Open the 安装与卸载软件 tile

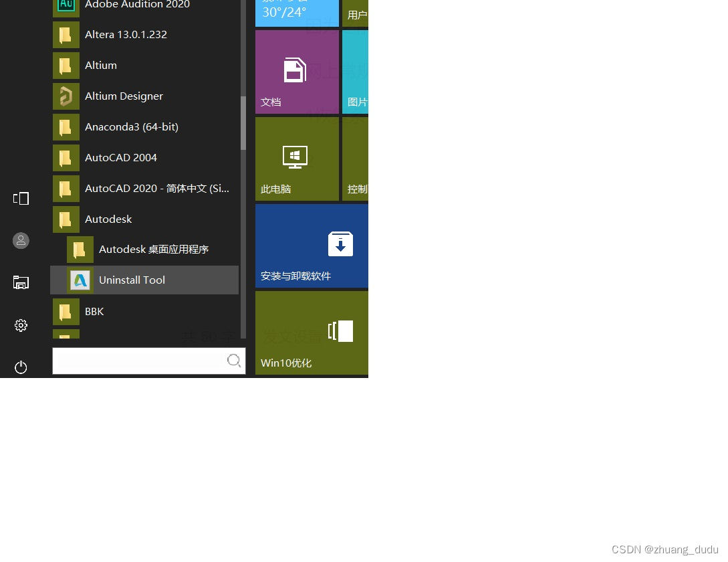tap(312, 246)
